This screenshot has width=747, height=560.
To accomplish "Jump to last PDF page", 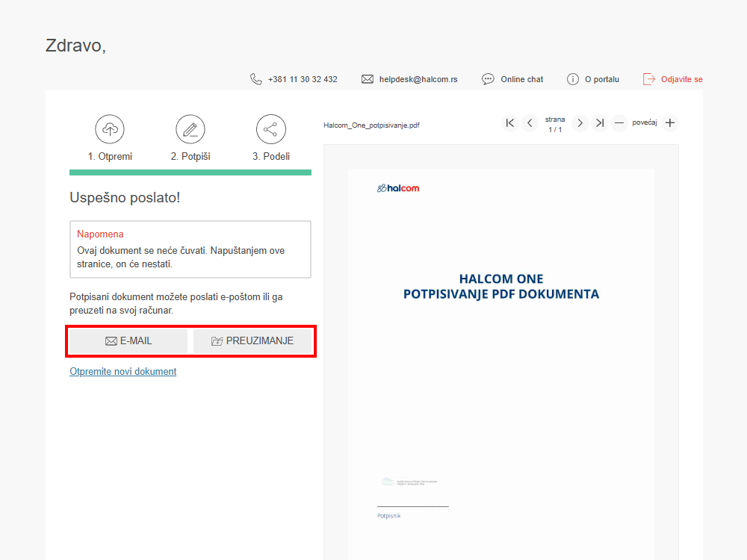I will click(x=600, y=123).
